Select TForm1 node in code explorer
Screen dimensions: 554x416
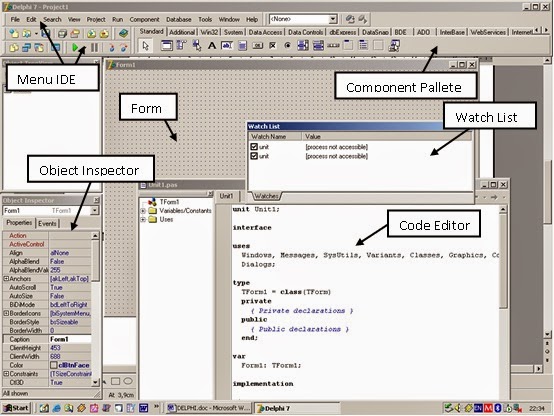[169, 202]
